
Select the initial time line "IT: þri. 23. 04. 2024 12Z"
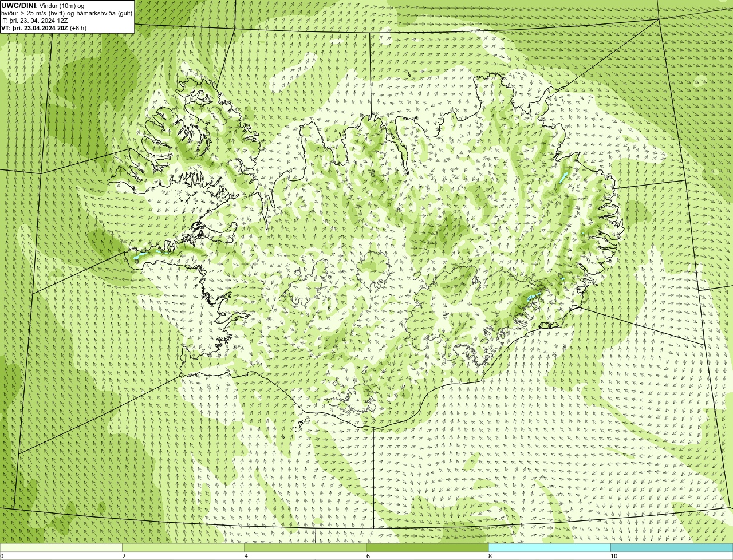tap(34, 21)
